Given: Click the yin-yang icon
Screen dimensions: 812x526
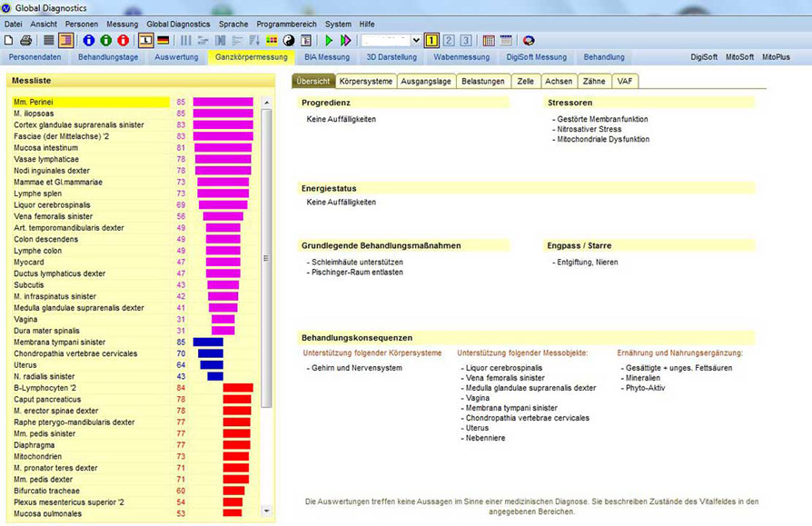Looking at the screenshot, I should coord(289,40).
